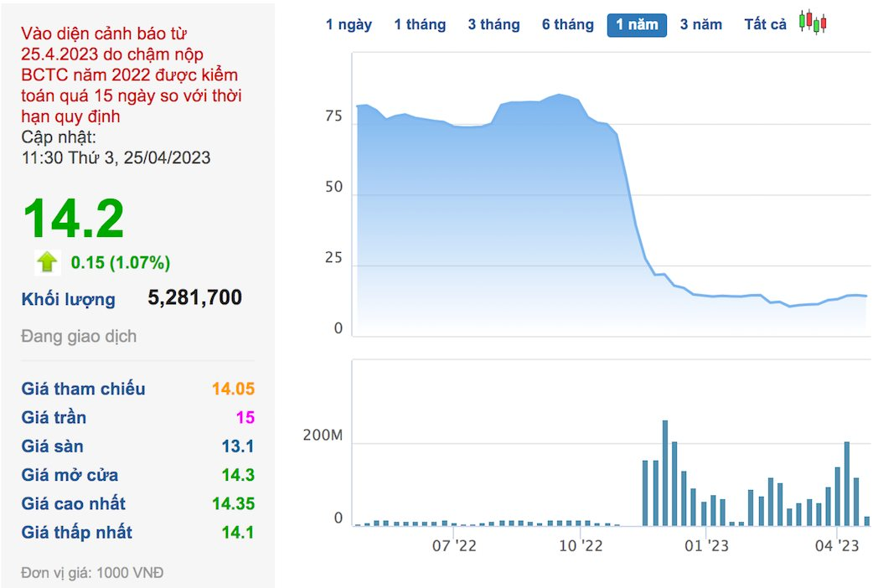The height and width of the screenshot is (588, 878).
Task: Click the volume figure 5,281,700
Action: [x=195, y=297]
